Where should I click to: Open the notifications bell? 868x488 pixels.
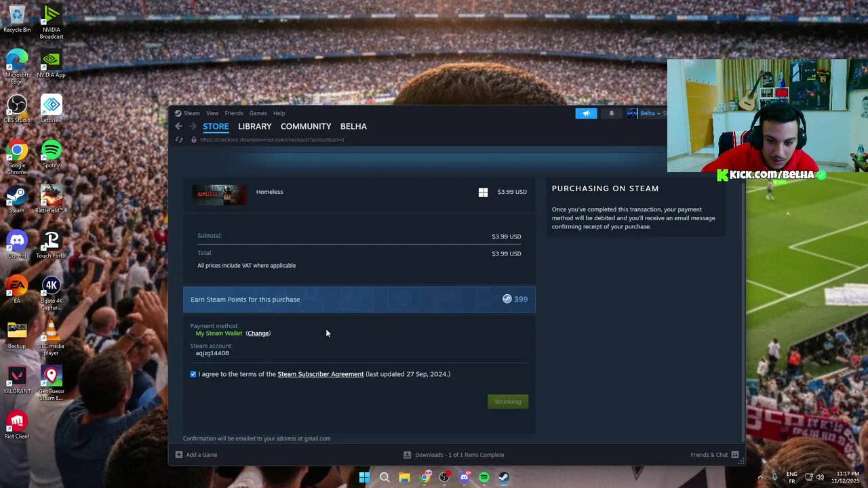pyautogui.click(x=611, y=113)
